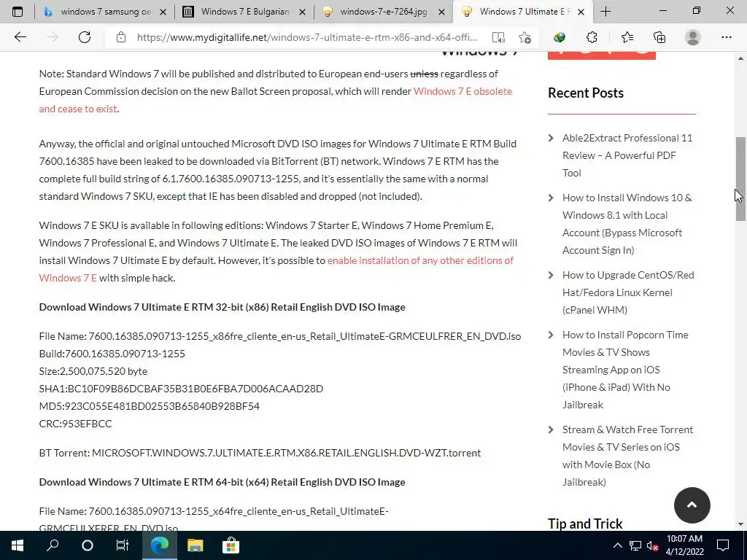This screenshot has width=747, height=560.
Task: Add this page to favorites
Action: pos(525,37)
